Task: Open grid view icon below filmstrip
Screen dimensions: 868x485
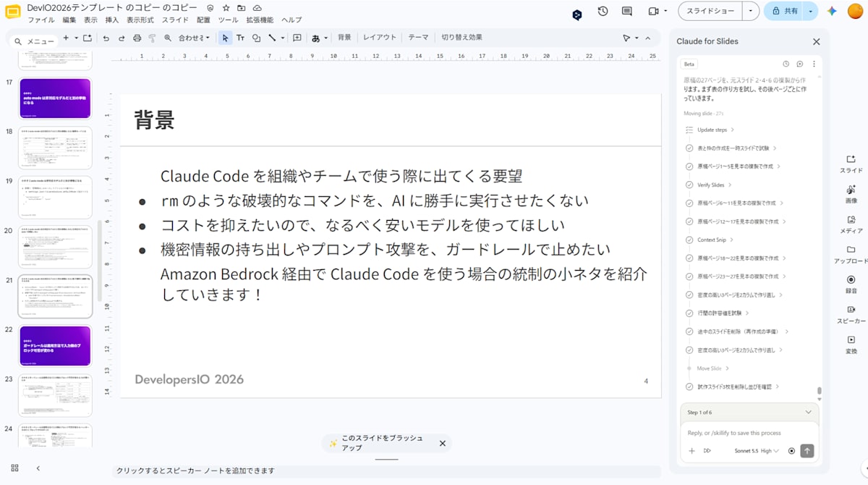Action: point(14,468)
